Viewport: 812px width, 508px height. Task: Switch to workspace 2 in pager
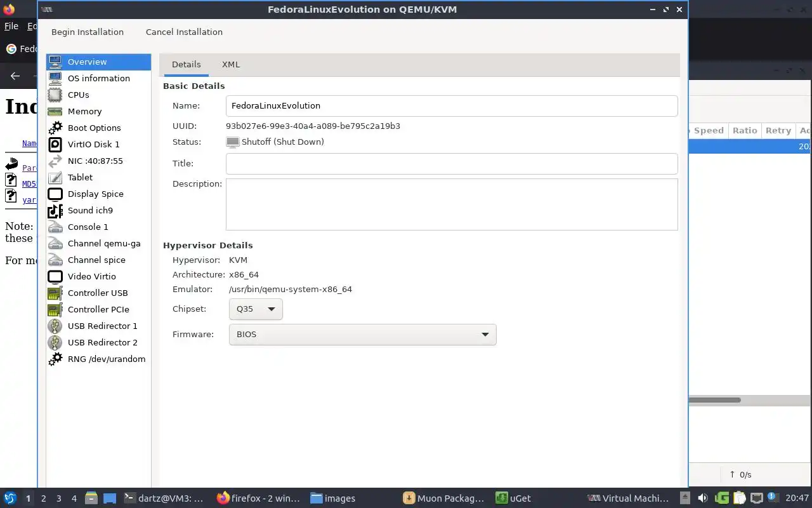(43, 498)
